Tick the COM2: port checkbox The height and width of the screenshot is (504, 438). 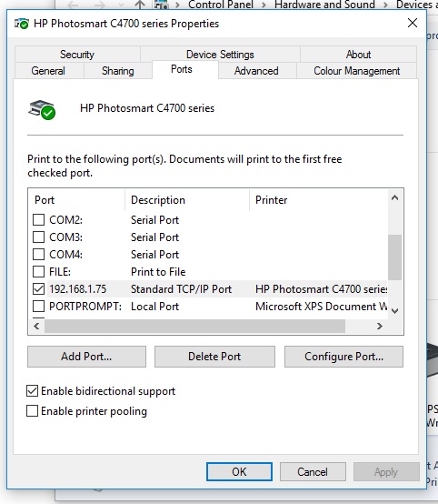[x=39, y=220]
